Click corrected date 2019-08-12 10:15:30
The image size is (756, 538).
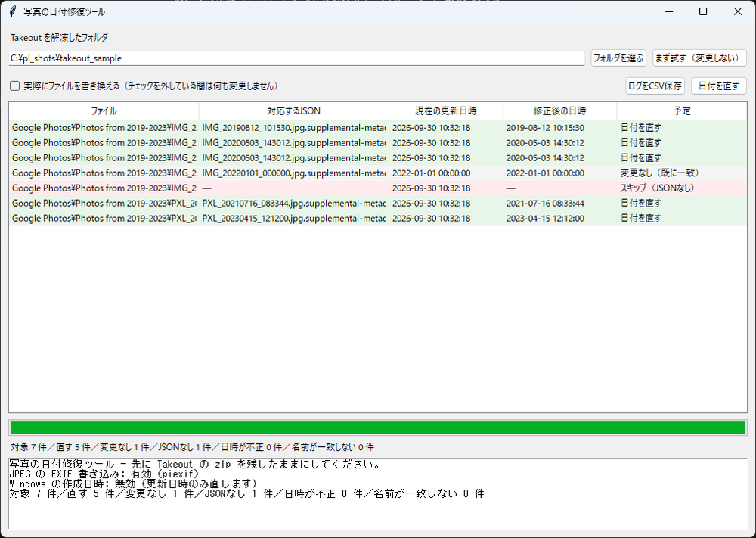pyautogui.click(x=545, y=128)
